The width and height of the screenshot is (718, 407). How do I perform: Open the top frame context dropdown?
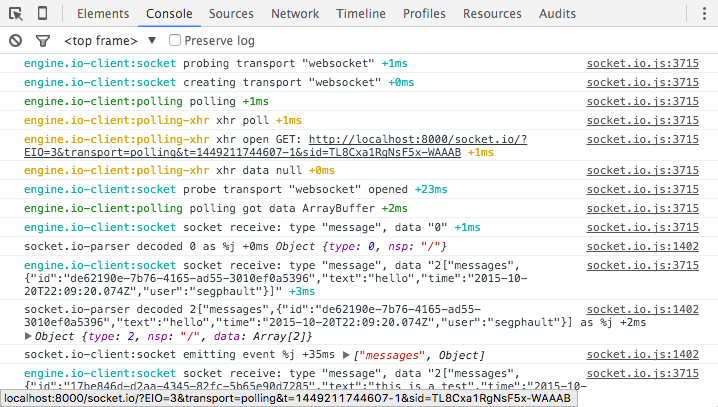[110, 41]
